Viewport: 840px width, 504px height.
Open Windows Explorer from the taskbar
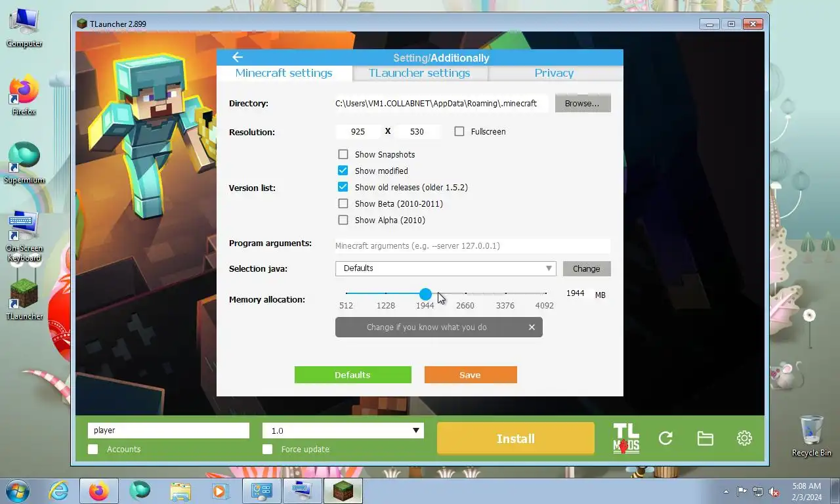tap(180, 491)
